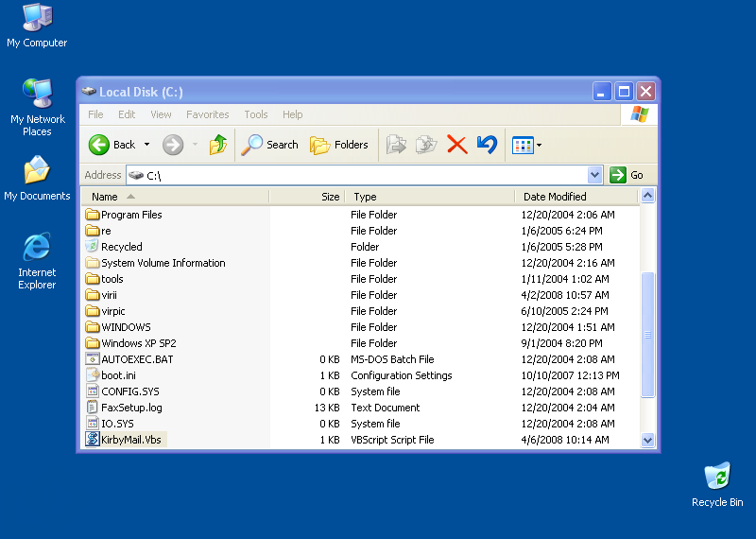Image resolution: width=756 pixels, height=539 pixels.
Task: Open the Favorites menu
Action: [x=208, y=114]
